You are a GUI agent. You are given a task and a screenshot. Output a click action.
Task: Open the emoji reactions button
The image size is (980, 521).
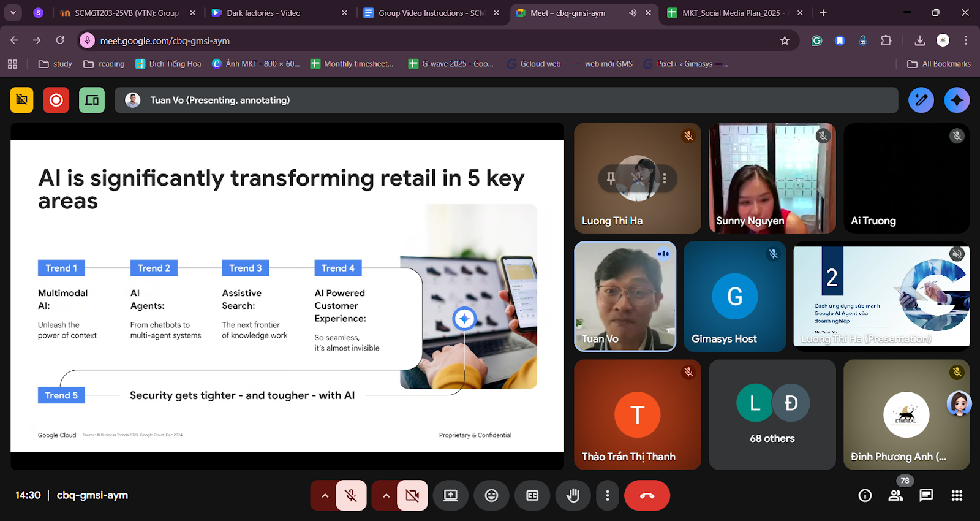coord(491,495)
